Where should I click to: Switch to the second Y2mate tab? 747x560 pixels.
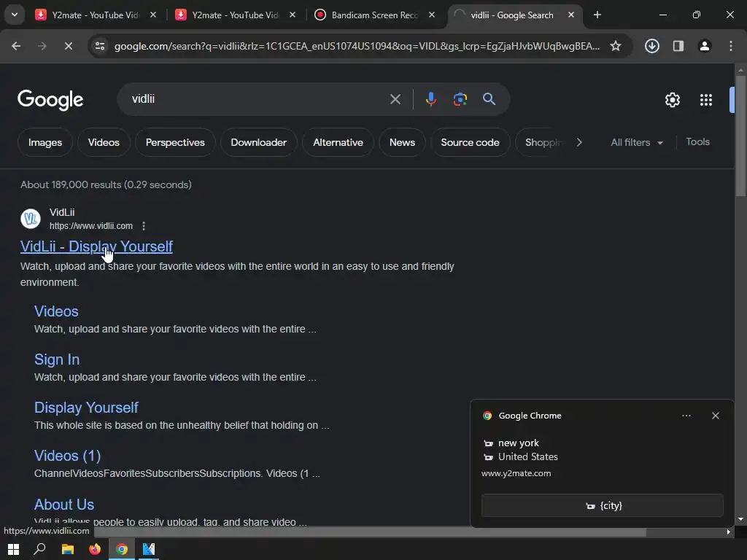[x=236, y=15]
